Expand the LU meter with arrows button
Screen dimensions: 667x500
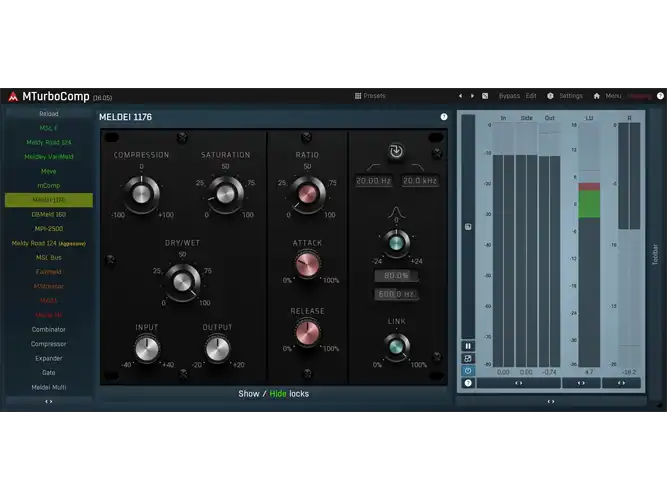click(581, 383)
